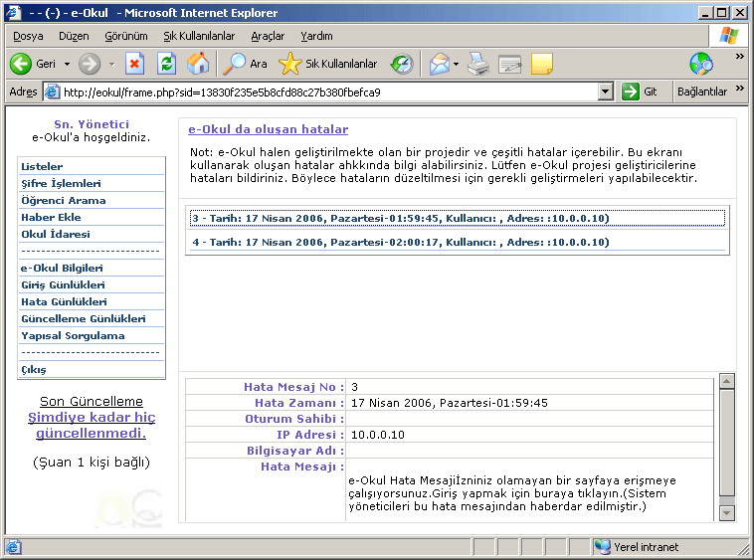Click the 'Hata Mesaj No :' label
This screenshot has height=560, width=754.
[x=293, y=388]
